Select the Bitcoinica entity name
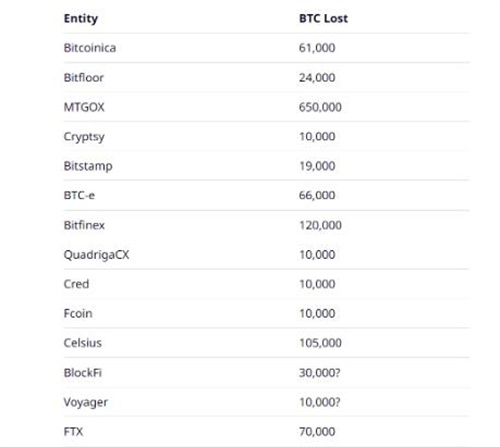This screenshot has height=447, width=500. 90,48
